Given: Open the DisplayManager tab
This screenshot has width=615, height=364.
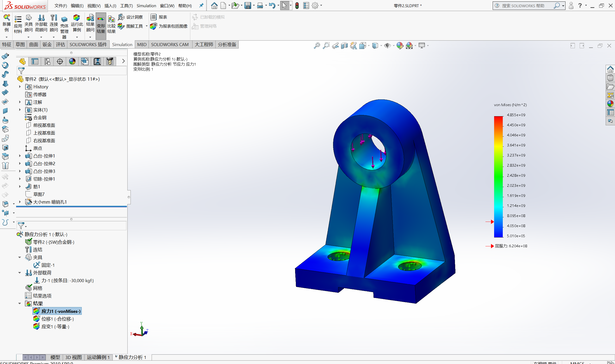Looking at the screenshot, I should (72, 61).
